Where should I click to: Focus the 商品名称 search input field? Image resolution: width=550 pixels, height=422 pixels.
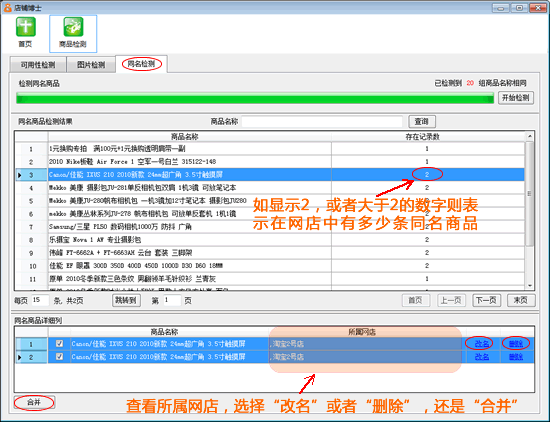[x=322, y=122]
